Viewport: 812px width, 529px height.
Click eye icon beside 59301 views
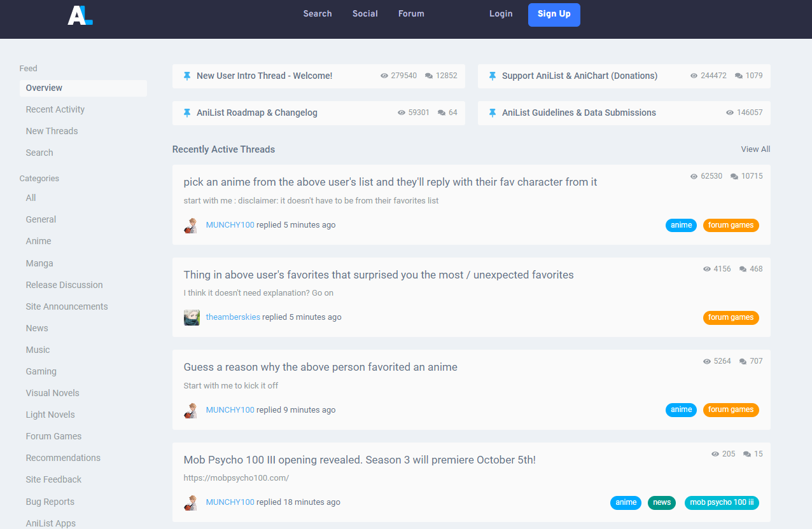402,113
